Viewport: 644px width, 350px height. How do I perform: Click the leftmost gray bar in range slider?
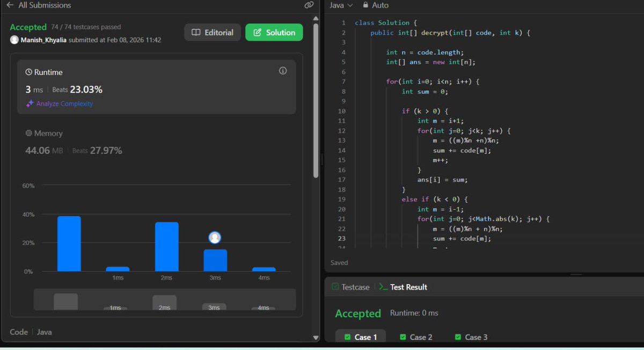(65, 302)
